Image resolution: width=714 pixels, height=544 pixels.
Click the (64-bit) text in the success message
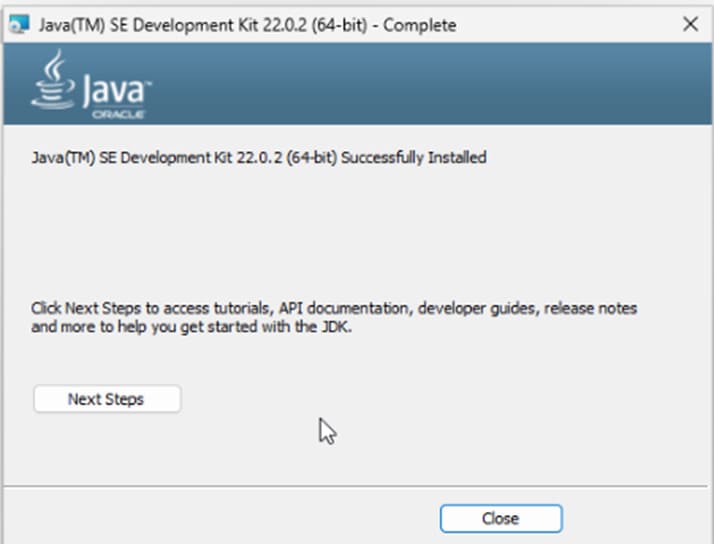(x=312, y=157)
